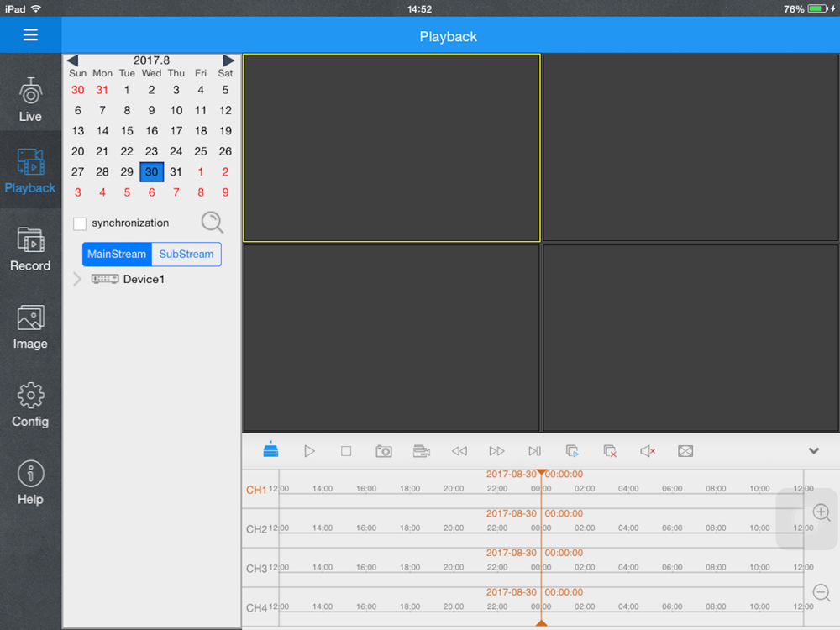Select the top-right video pane
The image size is (840, 630).
(691, 148)
